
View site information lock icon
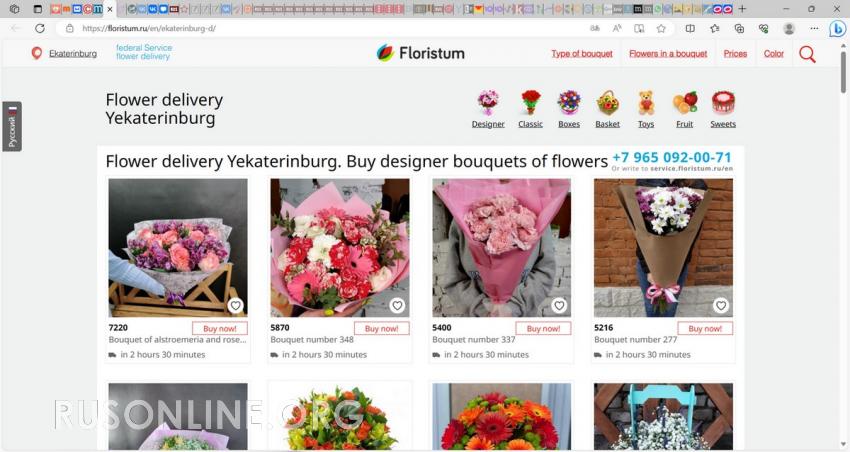click(69, 28)
